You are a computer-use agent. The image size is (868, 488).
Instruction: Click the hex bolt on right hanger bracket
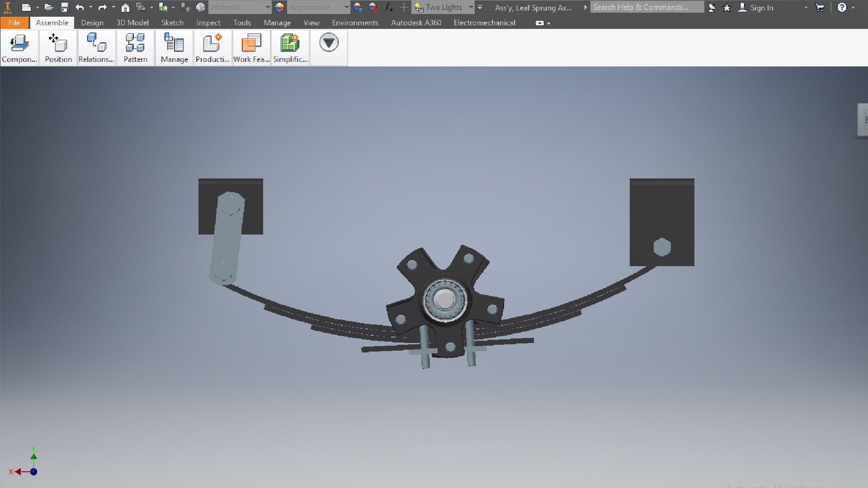[x=662, y=247]
